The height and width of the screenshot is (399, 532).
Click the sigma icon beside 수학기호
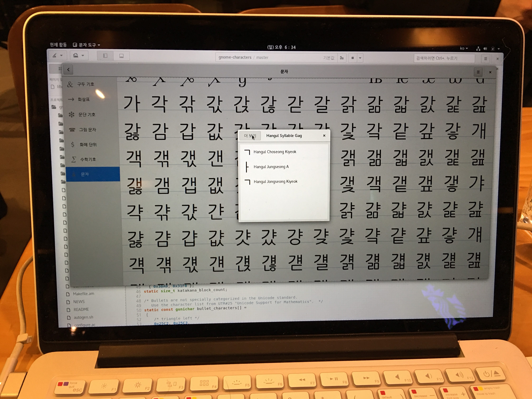click(74, 159)
